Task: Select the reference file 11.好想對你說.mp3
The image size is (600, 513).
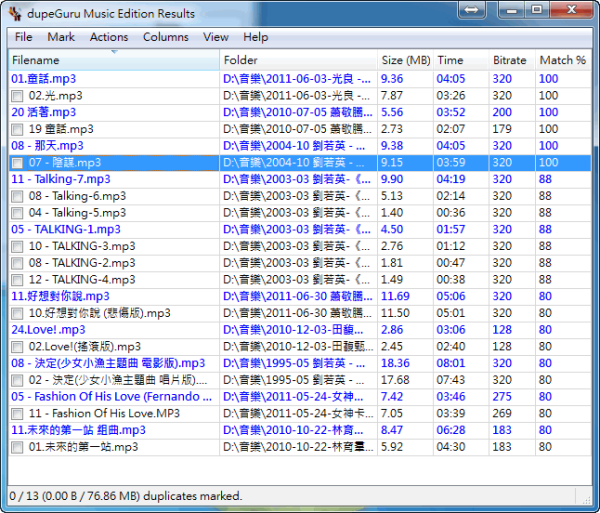Action: click(61, 296)
